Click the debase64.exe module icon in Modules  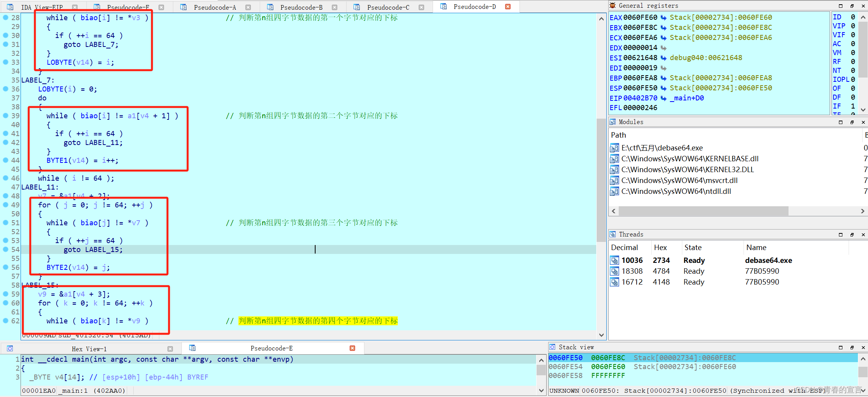click(x=614, y=148)
